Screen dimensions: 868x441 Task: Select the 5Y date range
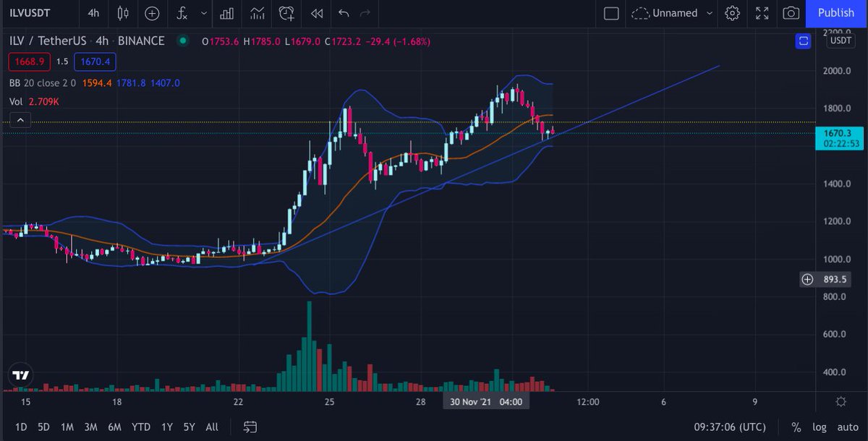point(189,427)
